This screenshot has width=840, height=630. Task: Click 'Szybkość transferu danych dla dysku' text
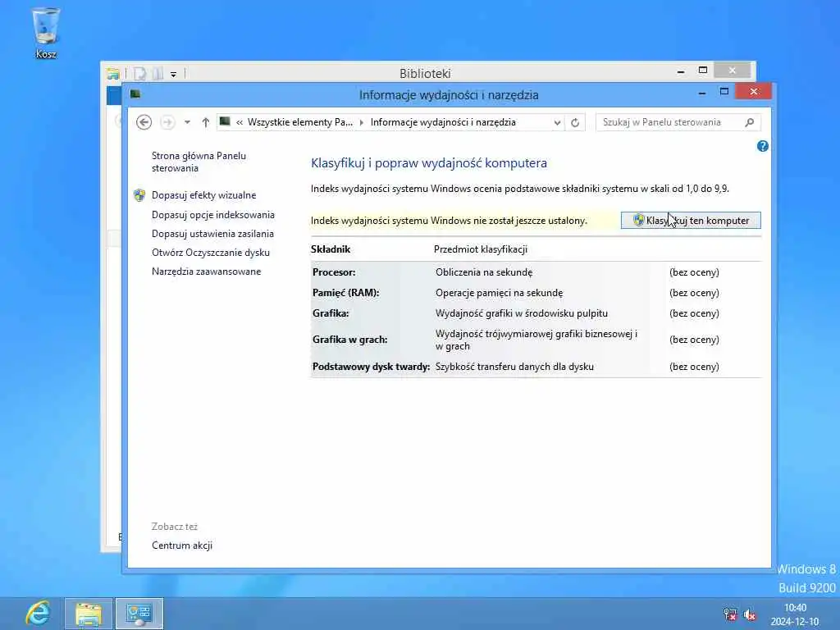[514, 367]
